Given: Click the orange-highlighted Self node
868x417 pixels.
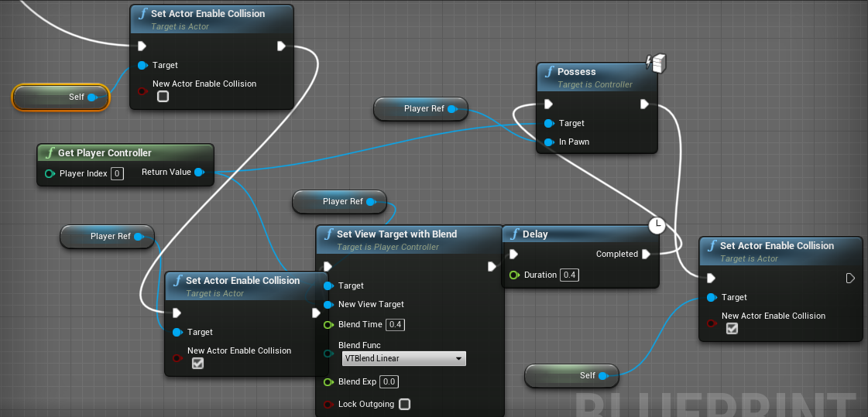Looking at the screenshot, I should point(61,97).
